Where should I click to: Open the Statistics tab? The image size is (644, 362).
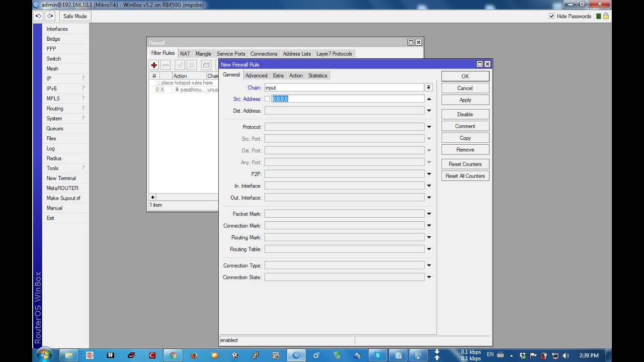(x=317, y=75)
